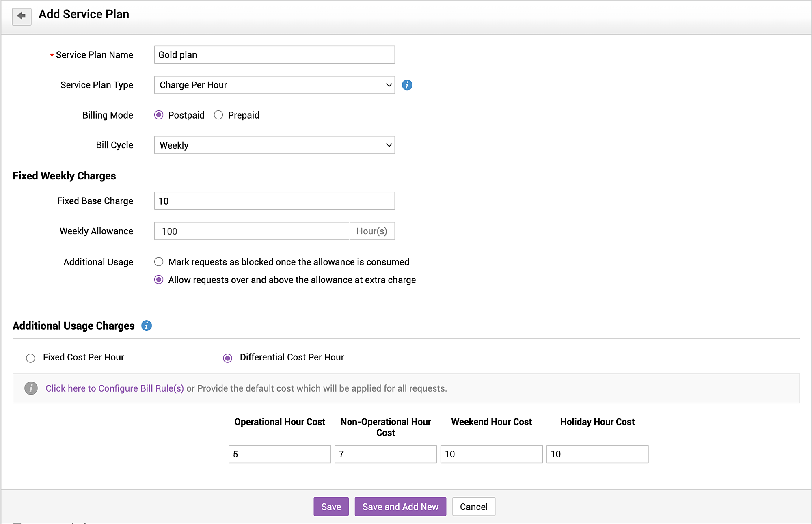Click the Weekly Allowance hours field
Screen dimensions: 812x524
coord(252,231)
